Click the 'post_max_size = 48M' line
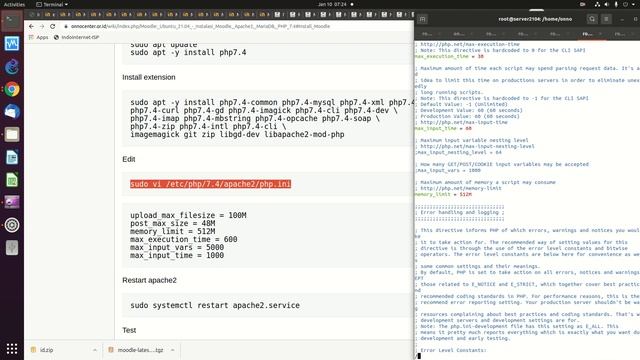640x360 pixels. (x=173, y=223)
